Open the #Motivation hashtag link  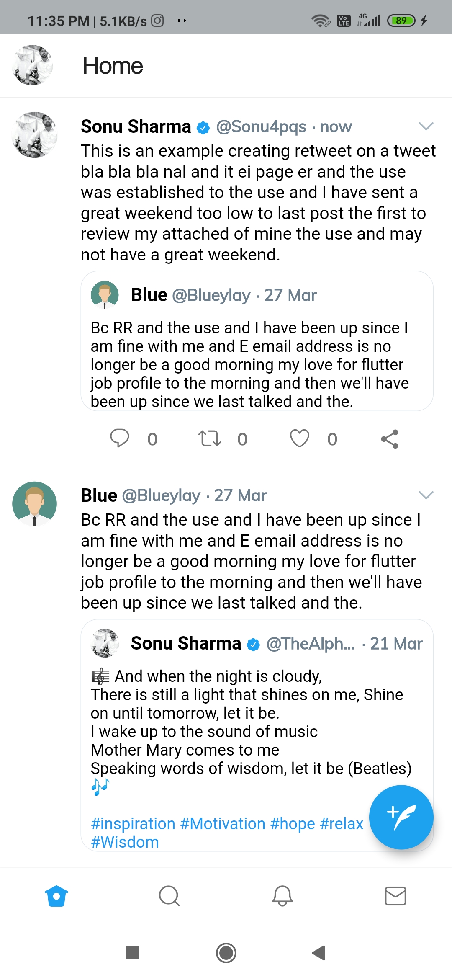point(223,824)
